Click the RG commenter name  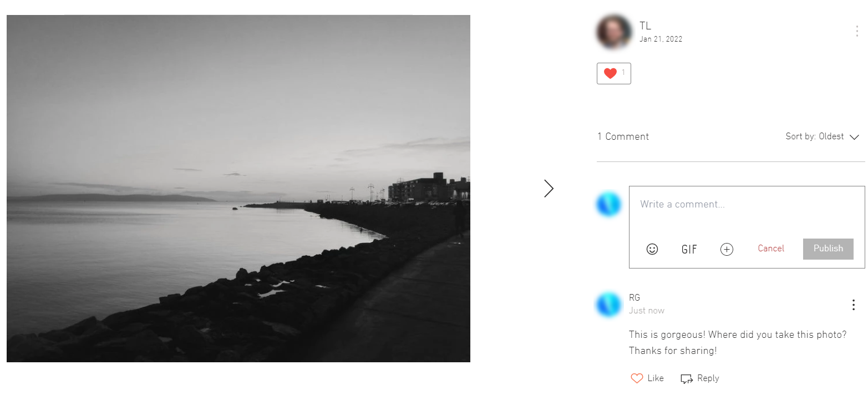(x=634, y=298)
